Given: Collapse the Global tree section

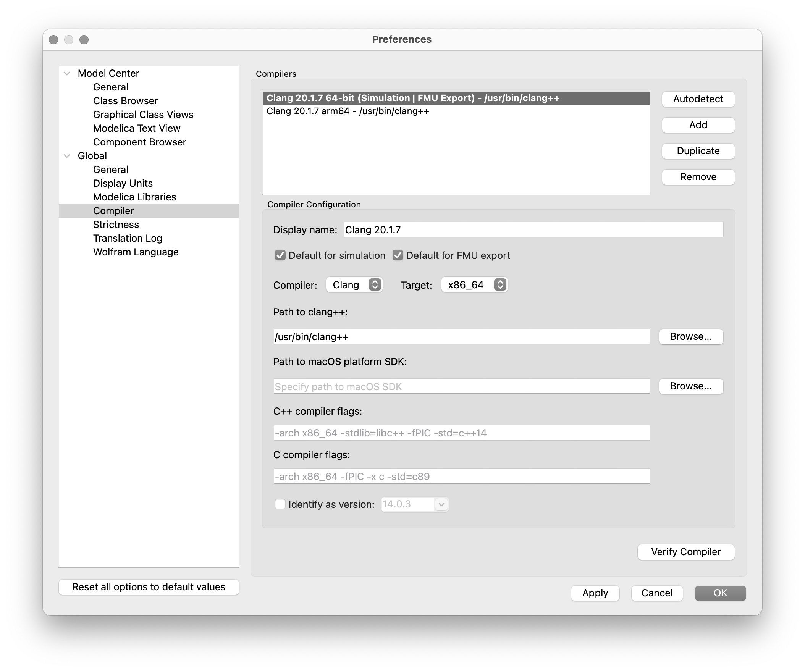Looking at the screenshot, I should click(x=67, y=156).
